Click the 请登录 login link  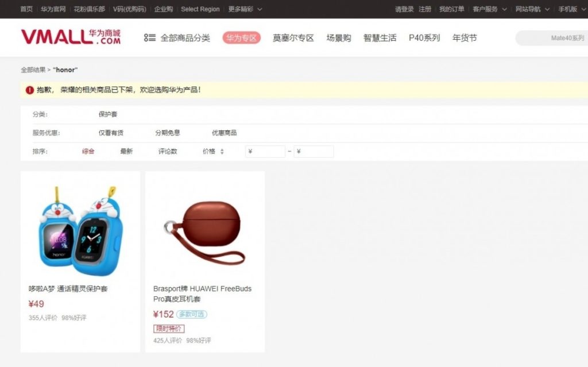(404, 9)
